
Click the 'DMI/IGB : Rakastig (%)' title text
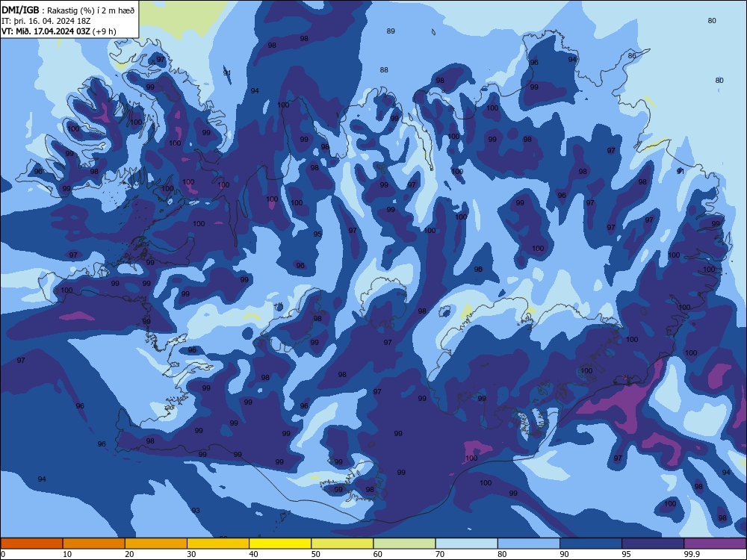tap(46, 10)
